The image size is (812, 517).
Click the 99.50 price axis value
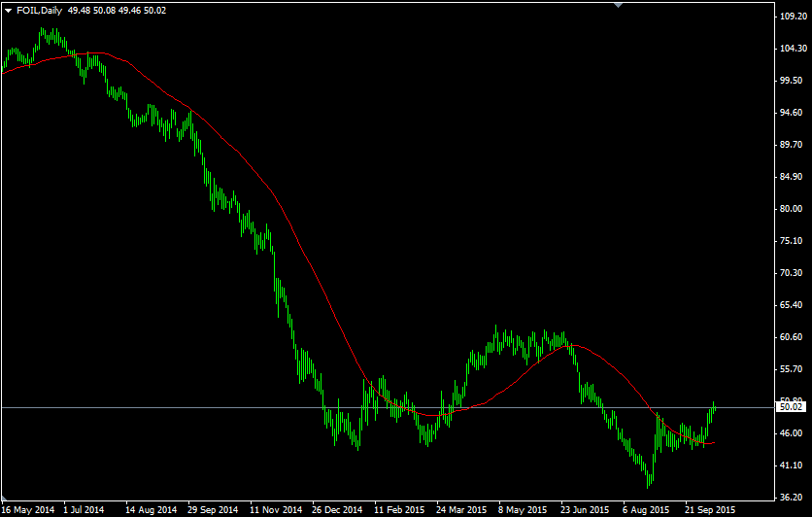(x=793, y=81)
